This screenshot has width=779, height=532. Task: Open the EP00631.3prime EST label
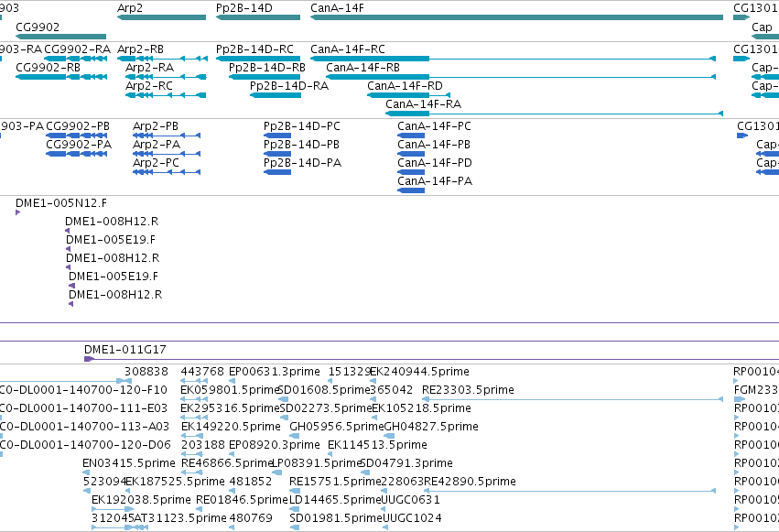click(x=275, y=371)
